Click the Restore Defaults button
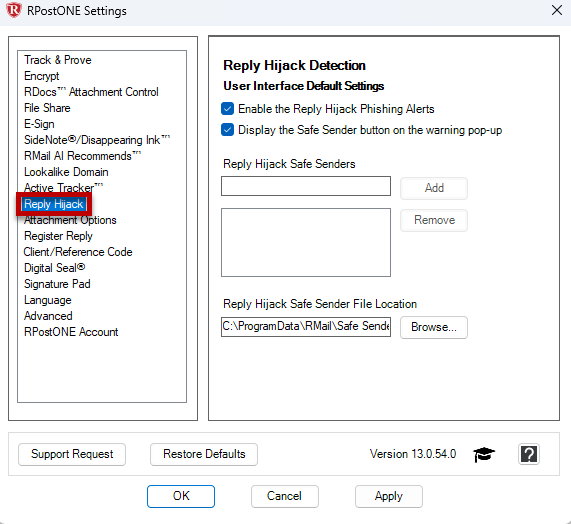This screenshot has height=524, width=571. (x=204, y=454)
